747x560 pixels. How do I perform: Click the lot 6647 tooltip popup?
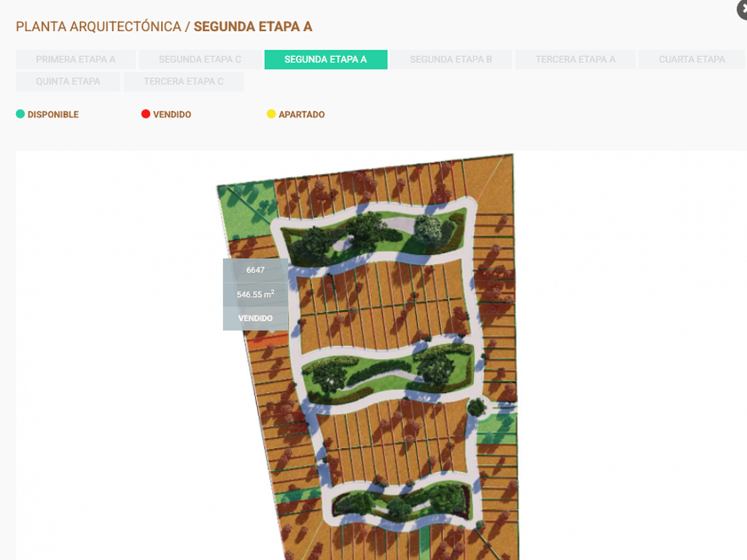tap(255, 294)
